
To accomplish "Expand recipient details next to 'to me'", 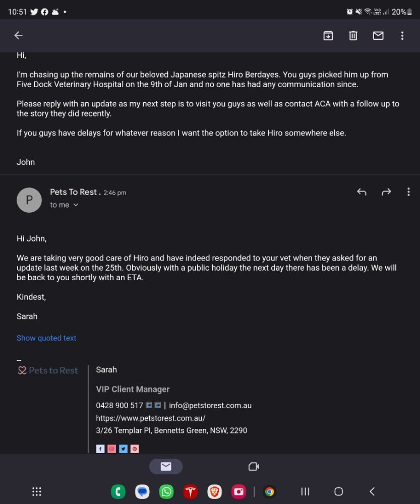I will coord(76,205).
